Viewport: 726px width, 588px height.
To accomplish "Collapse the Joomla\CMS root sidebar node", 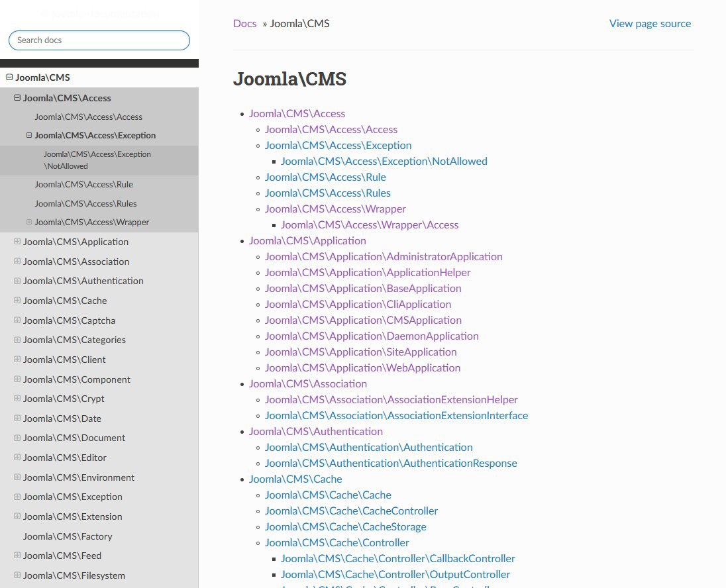I will (x=9, y=77).
